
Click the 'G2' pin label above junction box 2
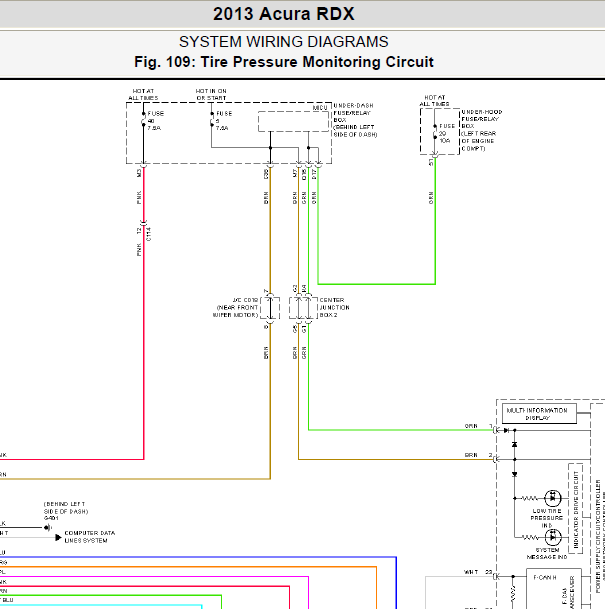pos(295,288)
